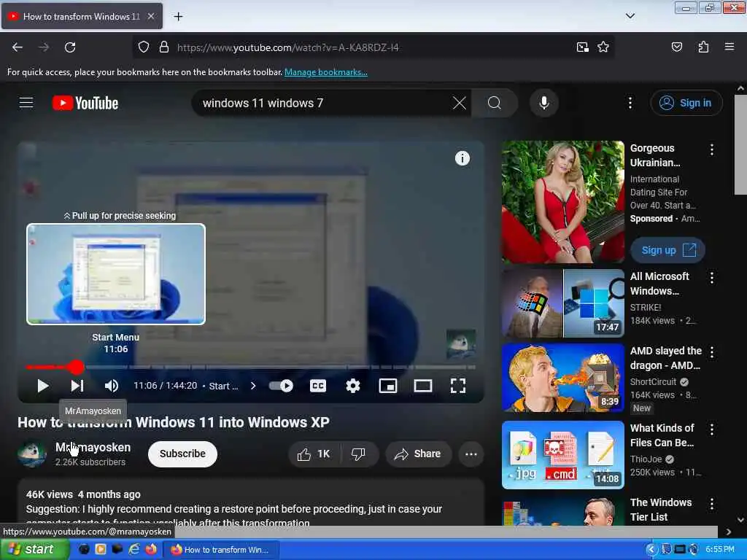Screen dimensions: 747x560
Task: Open a new browser tab
Action: 178,17
